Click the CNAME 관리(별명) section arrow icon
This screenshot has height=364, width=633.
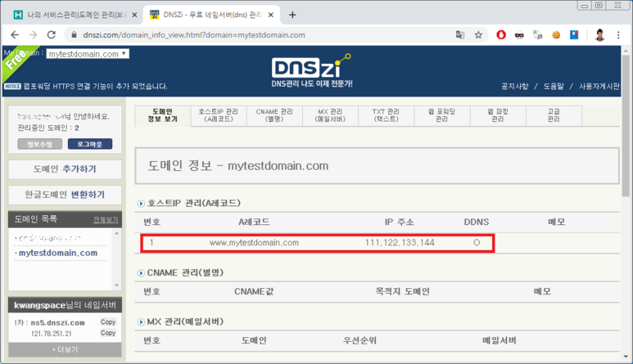[x=141, y=273]
